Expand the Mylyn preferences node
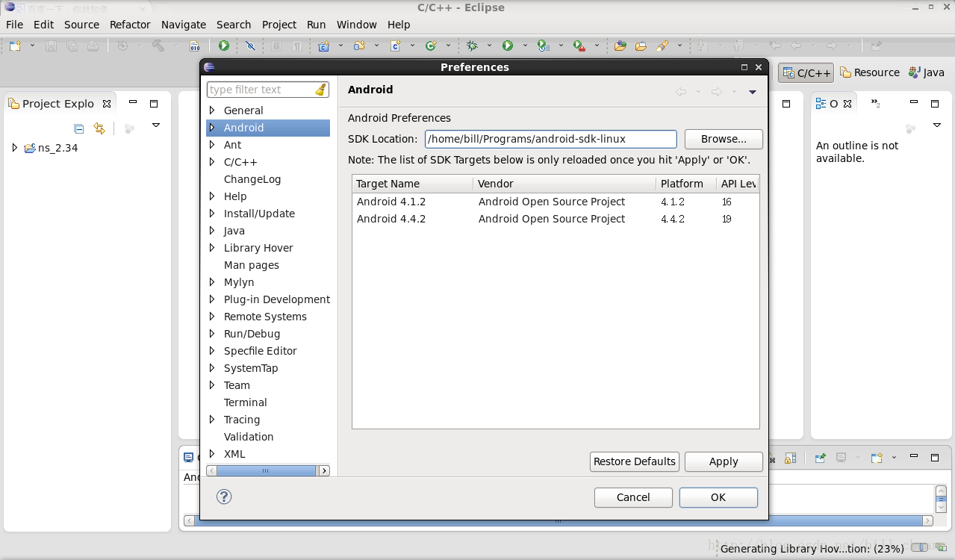 point(212,282)
